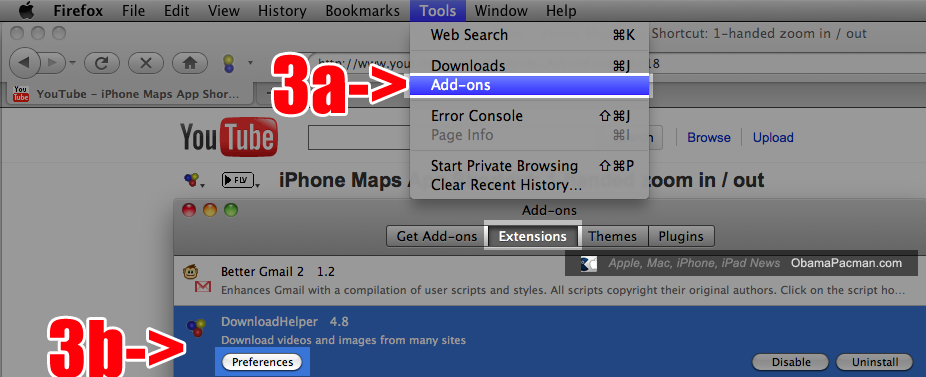Disable the DownloadHelper extension
926x377 pixels.
(x=791, y=362)
